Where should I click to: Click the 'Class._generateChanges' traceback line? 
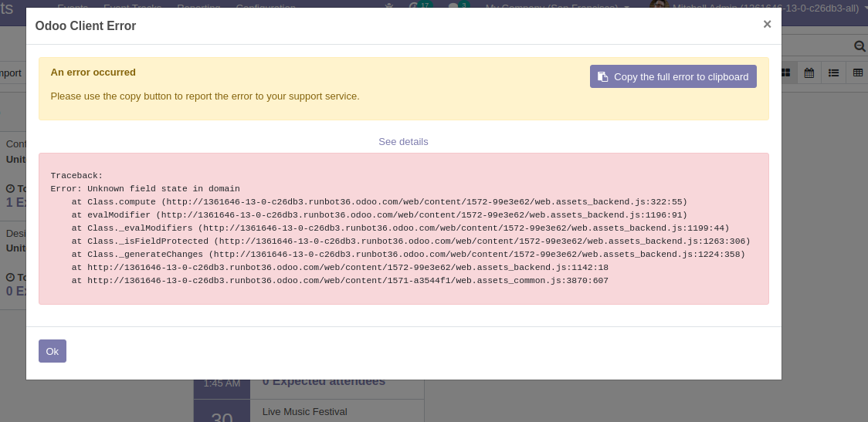coord(409,255)
